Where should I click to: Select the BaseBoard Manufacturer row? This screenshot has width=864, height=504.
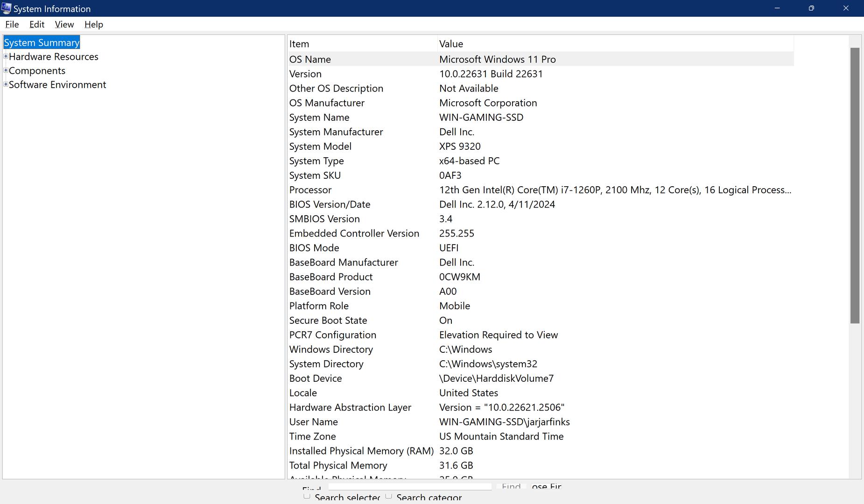tap(541, 262)
